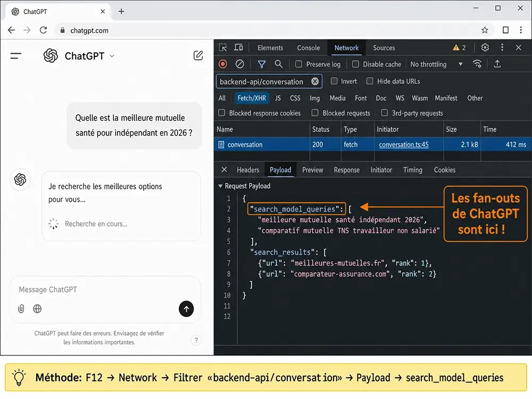Viewport: 532px width, 399px height.
Task: Activate the DevTools inspect element picker
Action: tap(223, 47)
